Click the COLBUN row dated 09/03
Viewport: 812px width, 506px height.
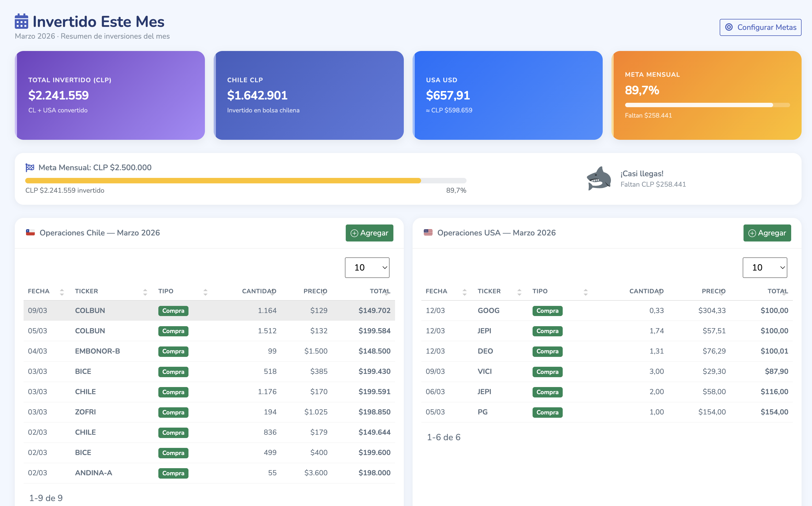point(209,311)
